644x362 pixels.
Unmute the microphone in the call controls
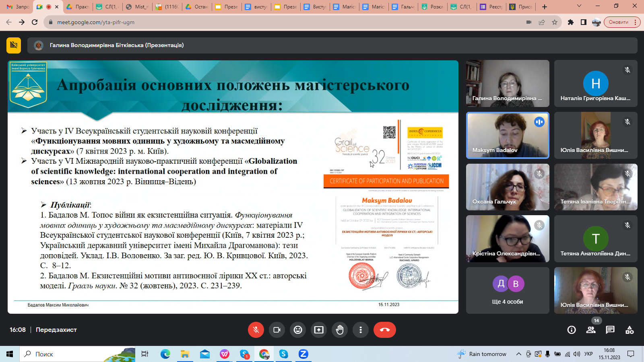tap(256, 330)
